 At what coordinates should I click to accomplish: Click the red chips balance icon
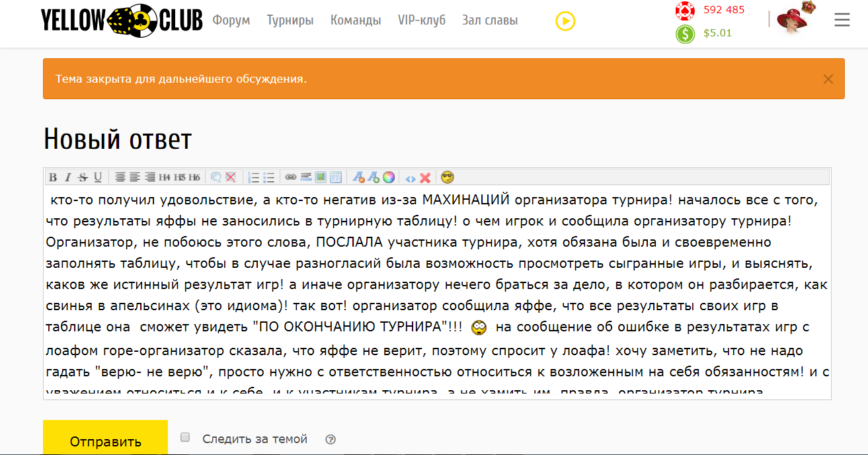685,11
